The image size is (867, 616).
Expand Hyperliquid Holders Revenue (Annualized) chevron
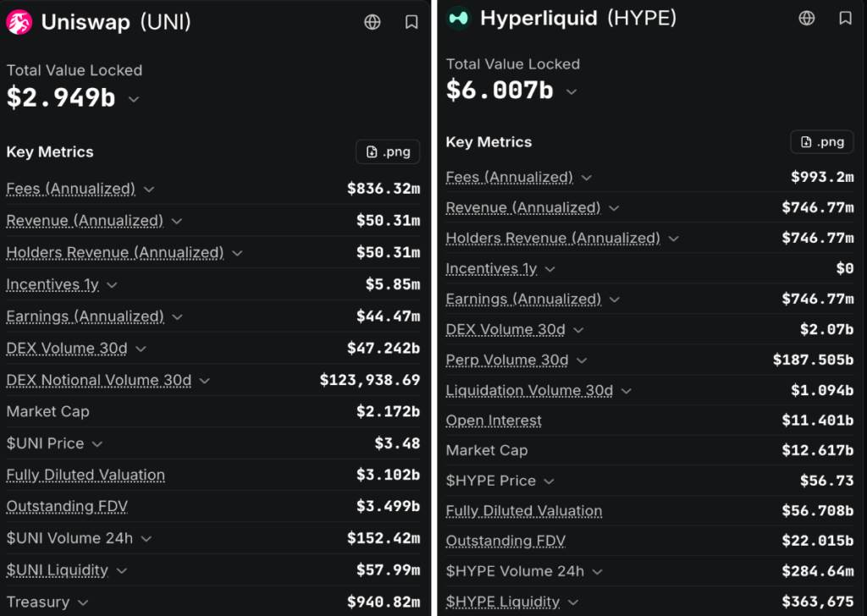[673, 239]
